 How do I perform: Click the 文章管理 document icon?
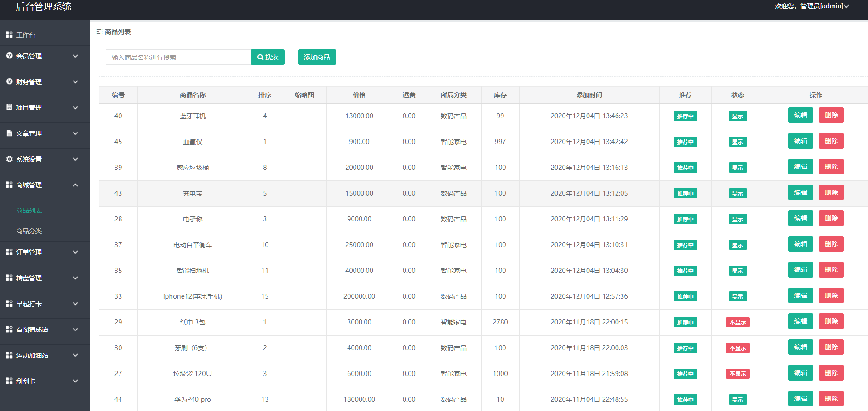click(x=9, y=133)
